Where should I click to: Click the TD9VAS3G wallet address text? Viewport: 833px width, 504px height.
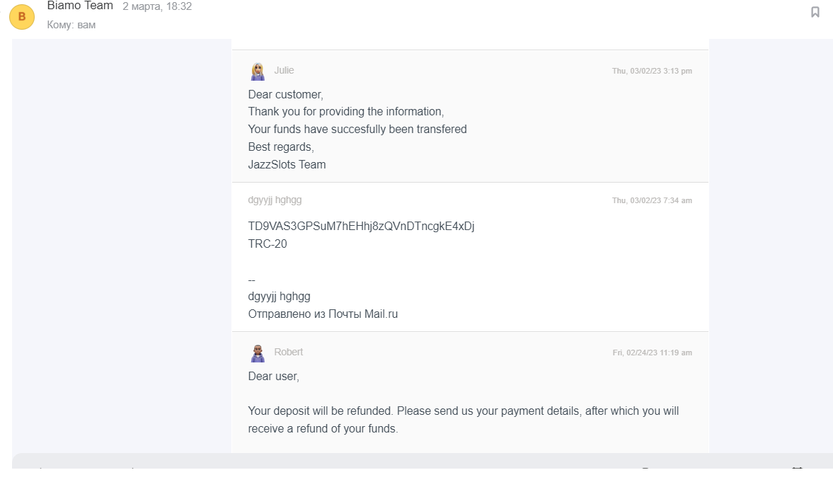(361, 227)
